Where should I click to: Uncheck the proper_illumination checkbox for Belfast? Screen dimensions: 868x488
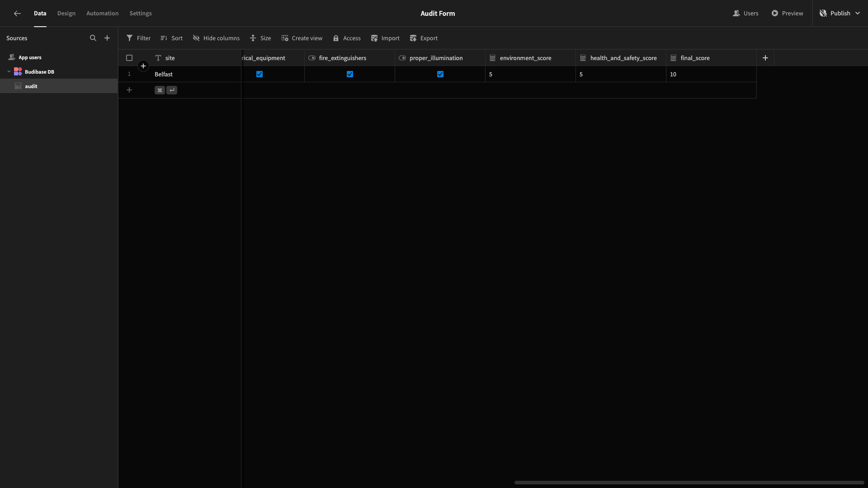coord(440,74)
